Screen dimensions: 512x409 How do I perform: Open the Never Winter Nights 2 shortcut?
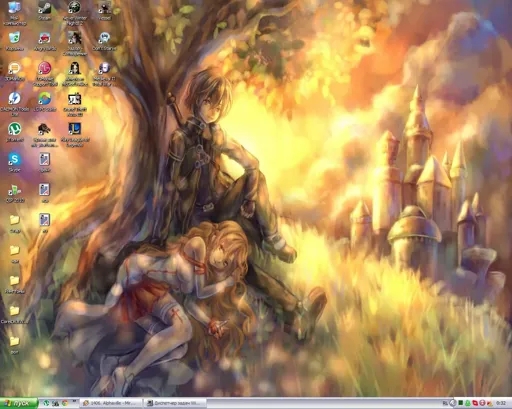[75, 13]
